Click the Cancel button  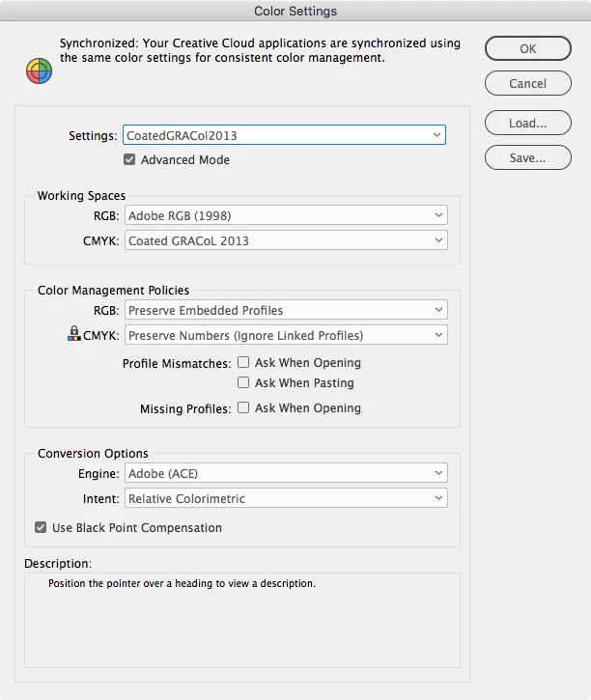click(x=528, y=83)
